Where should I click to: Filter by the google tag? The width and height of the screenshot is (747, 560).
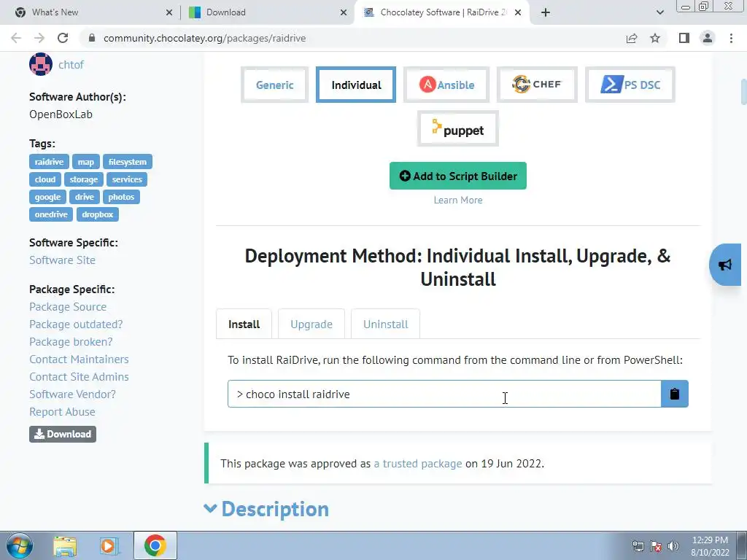coord(47,197)
